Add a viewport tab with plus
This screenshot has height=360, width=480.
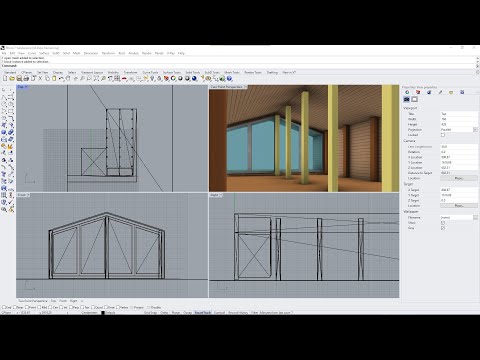pos(82,301)
